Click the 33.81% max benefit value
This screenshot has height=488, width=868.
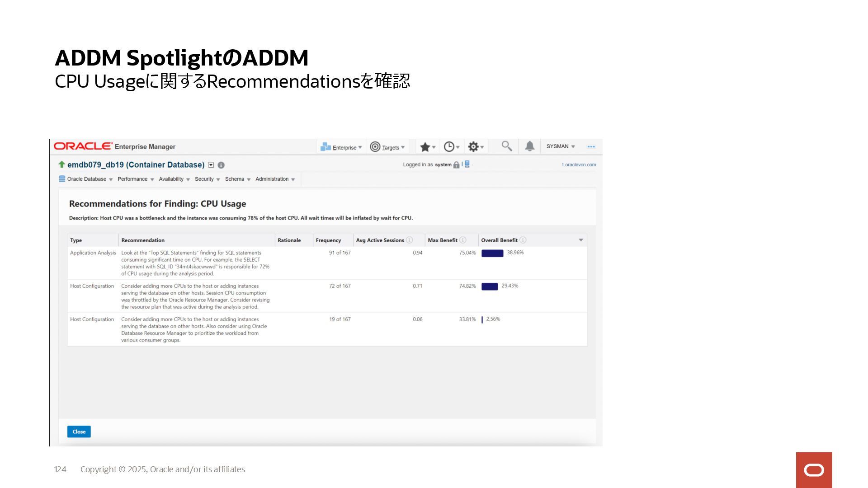point(467,319)
